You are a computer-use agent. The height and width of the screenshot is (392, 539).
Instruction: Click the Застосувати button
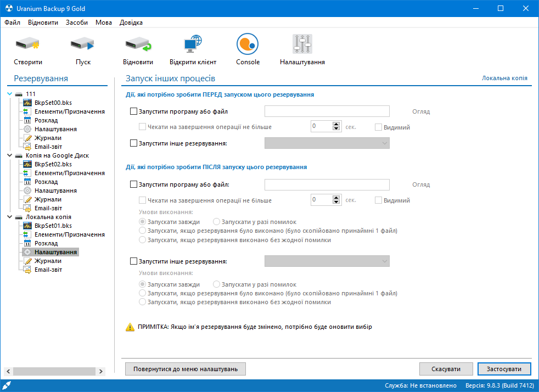tap(504, 369)
